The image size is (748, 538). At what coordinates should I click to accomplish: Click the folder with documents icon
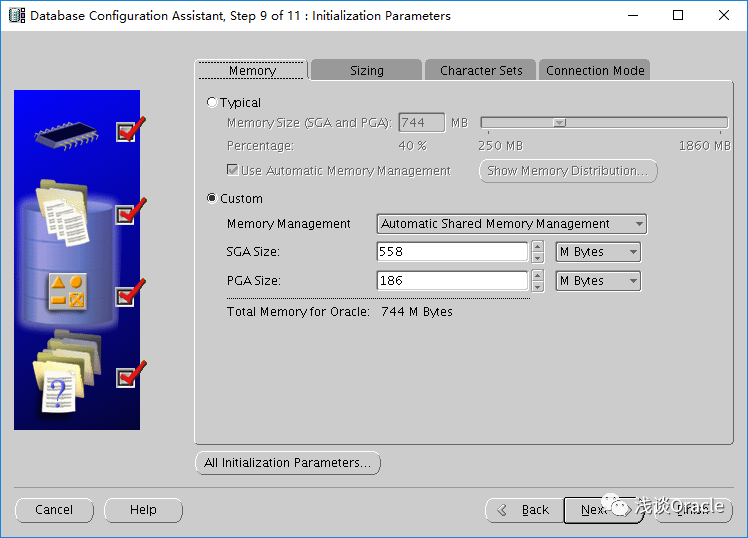click(62, 212)
